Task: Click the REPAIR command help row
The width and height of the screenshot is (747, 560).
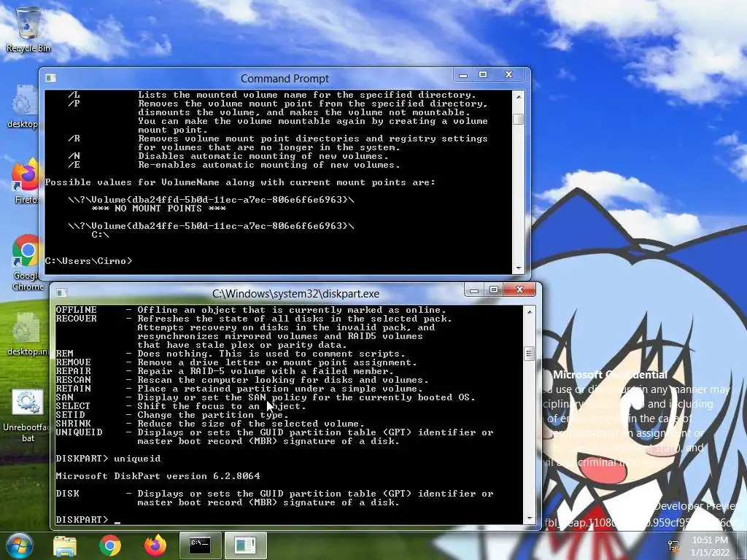Action: (x=225, y=371)
